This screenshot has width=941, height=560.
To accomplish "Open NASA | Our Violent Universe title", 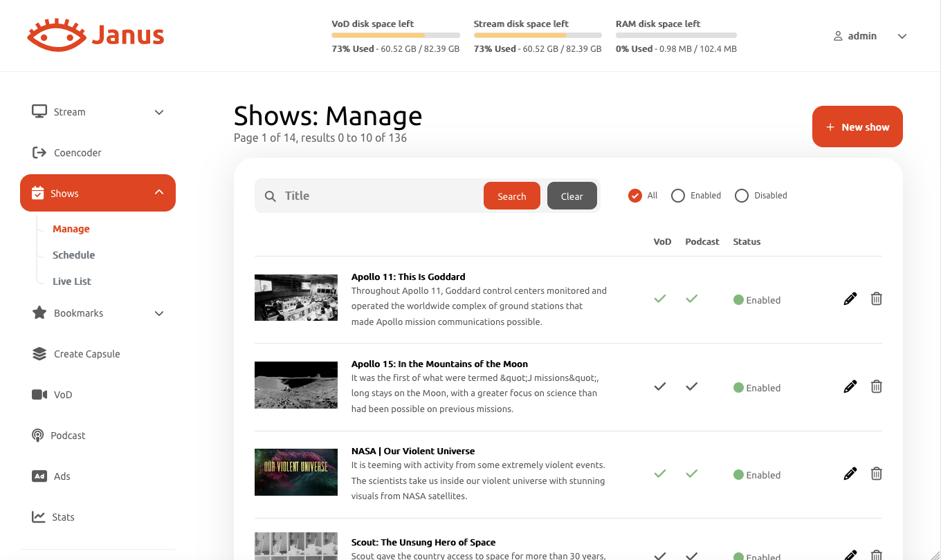I will [x=413, y=451].
